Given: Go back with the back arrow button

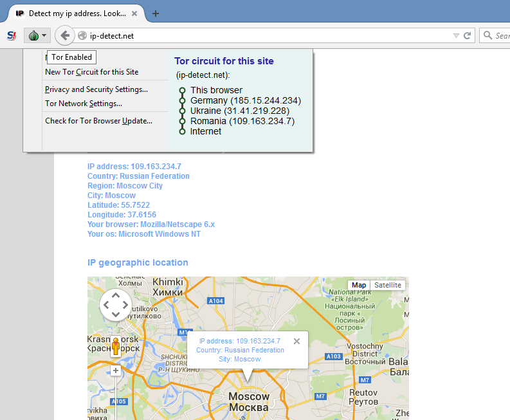Looking at the screenshot, I should [65, 35].
